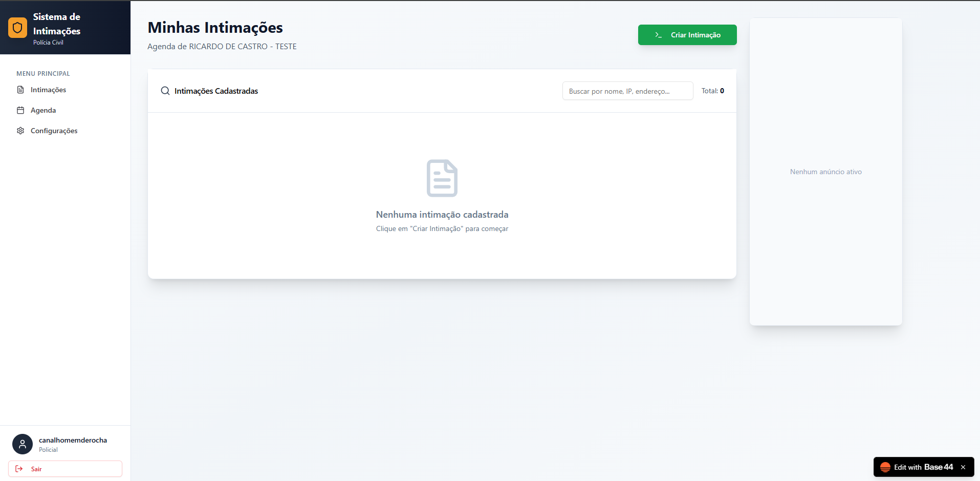This screenshot has width=980, height=481.
Task: Dismiss the Edit with Base44 badge
Action: pyautogui.click(x=963, y=467)
